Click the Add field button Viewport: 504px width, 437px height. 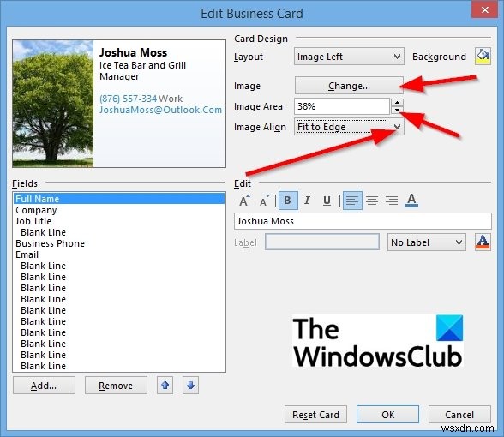click(44, 386)
